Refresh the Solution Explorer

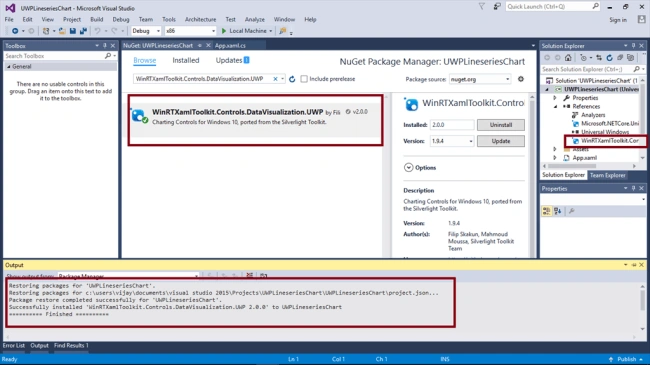pyautogui.click(x=609, y=58)
